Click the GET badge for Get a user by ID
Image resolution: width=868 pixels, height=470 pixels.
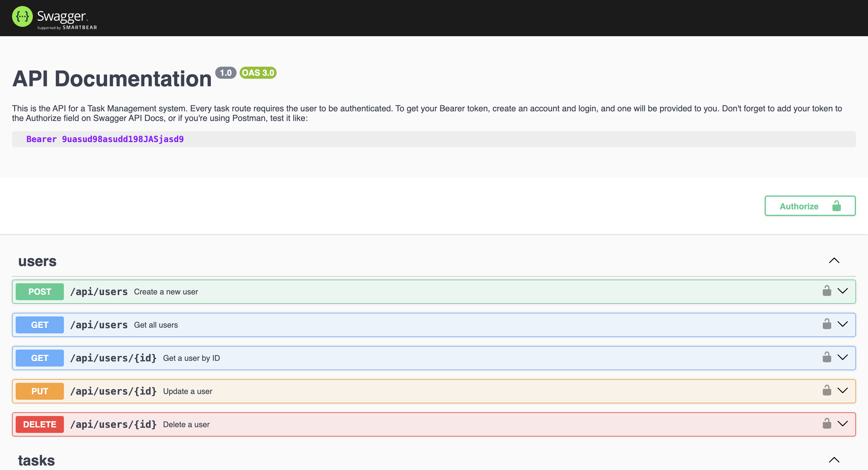click(40, 358)
